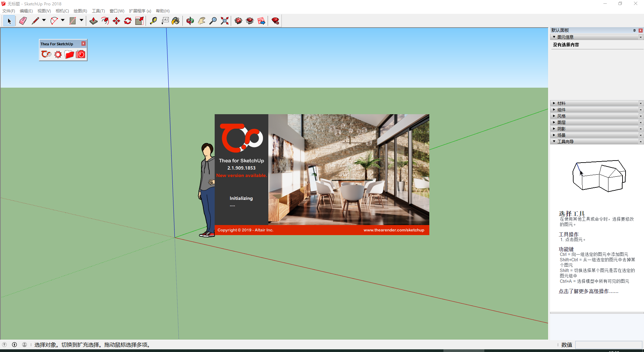Click the geolocation status bar icon
Image resolution: width=644 pixels, height=352 pixels.
4,345
